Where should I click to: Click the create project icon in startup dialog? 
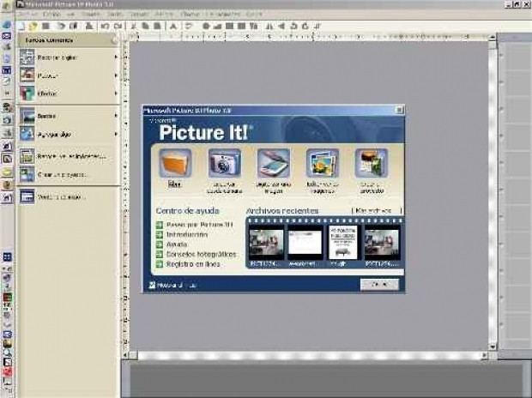pyautogui.click(x=372, y=163)
